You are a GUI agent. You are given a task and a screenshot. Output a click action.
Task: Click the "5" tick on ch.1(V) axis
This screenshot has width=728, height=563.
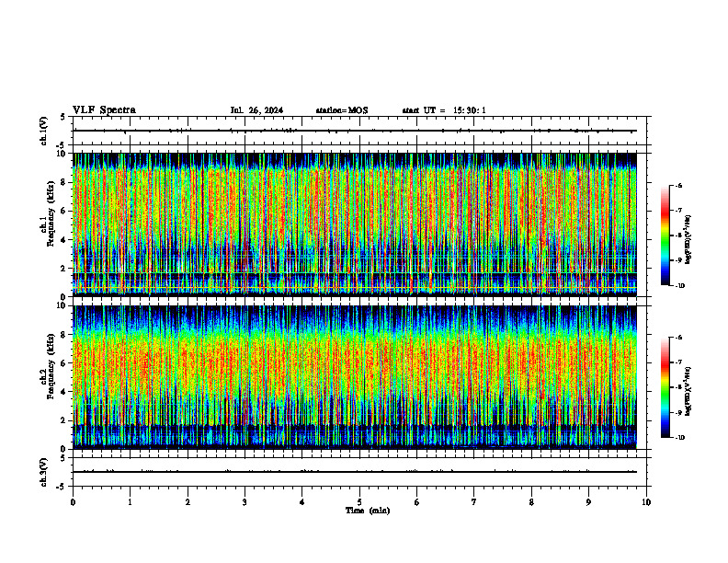(63, 118)
